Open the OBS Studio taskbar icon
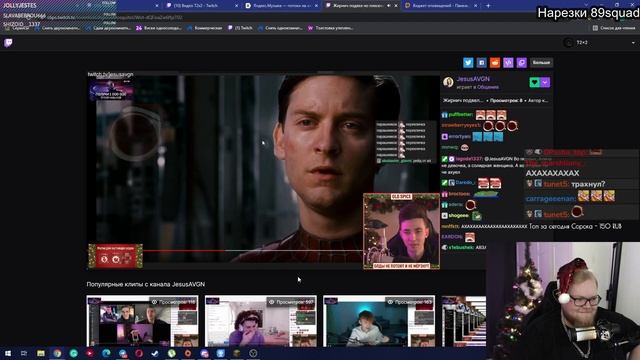The height and width of the screenshot is (360, 640). coord(253,353)
